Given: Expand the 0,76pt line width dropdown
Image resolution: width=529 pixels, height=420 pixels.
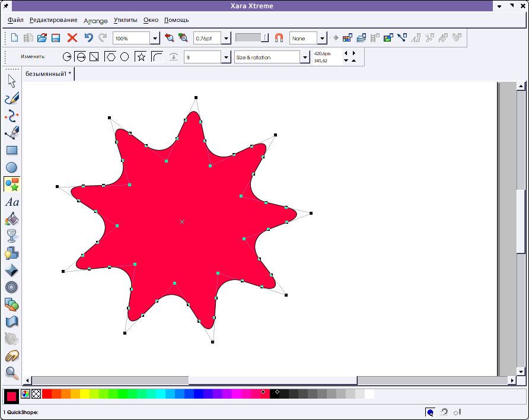Looking at the screenshot, I should [226, 39].
